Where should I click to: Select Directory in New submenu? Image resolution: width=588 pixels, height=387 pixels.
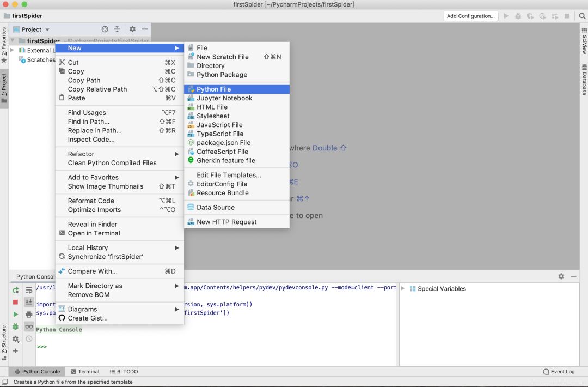237,66
